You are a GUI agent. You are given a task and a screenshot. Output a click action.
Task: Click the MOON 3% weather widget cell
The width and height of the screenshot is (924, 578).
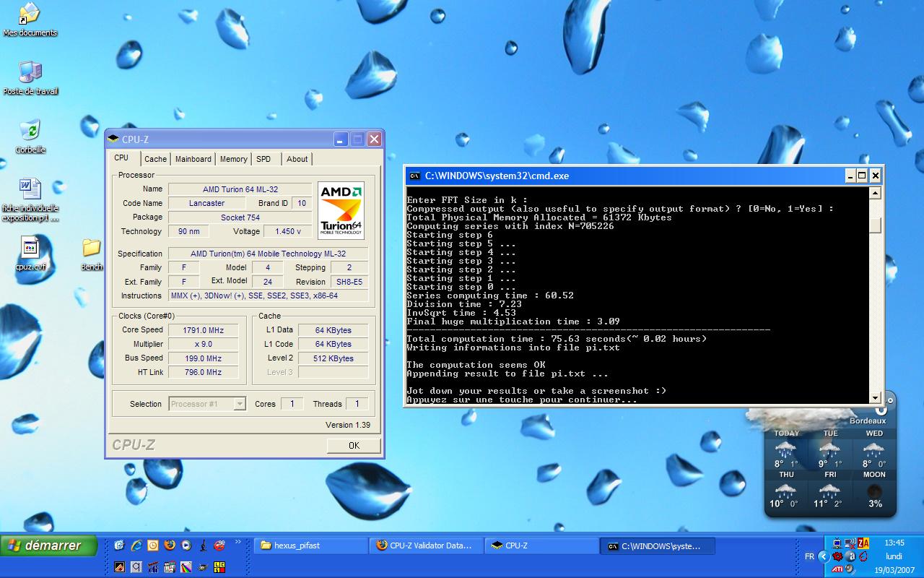pyautogui.click(x=874, y=491)
